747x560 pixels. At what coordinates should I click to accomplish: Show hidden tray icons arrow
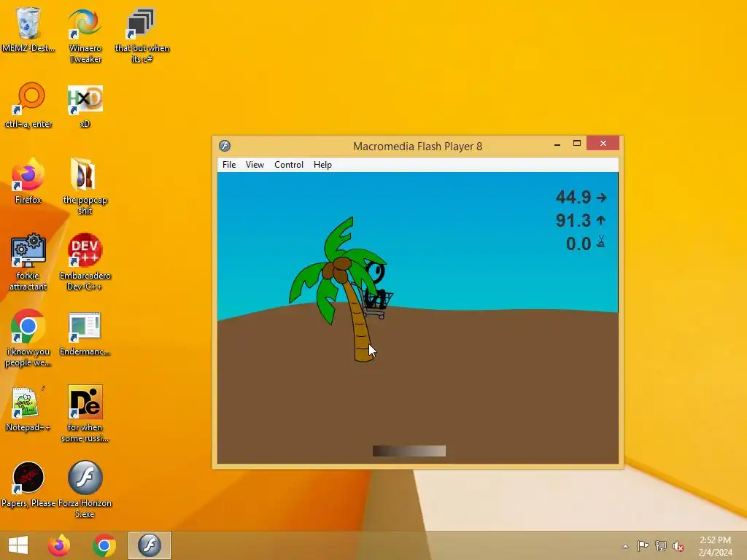point(625,546)
